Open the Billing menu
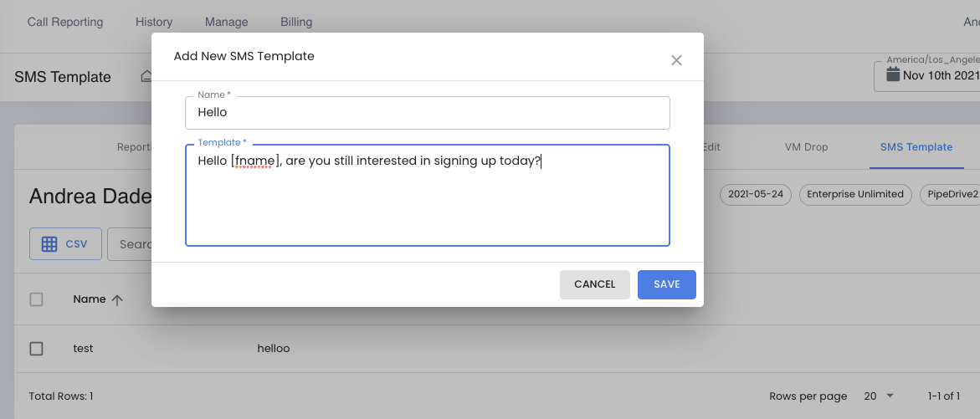 point(296,22)
